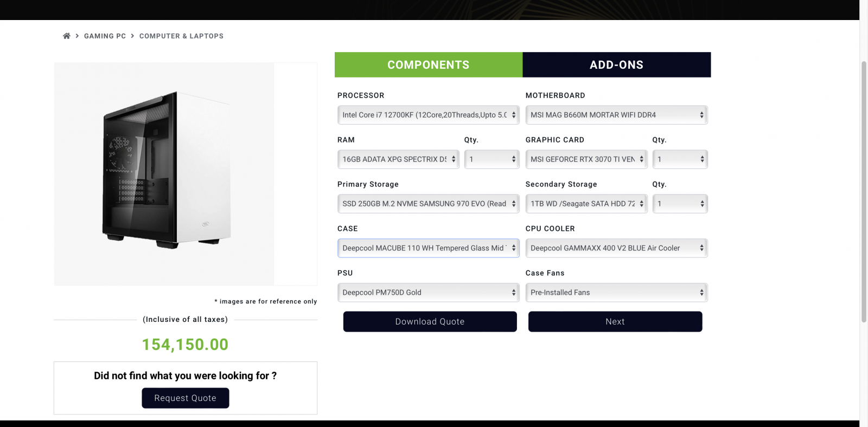This screenshot has width=868, height=427.
Task: Click the Next button
Action: click(615, 321)
